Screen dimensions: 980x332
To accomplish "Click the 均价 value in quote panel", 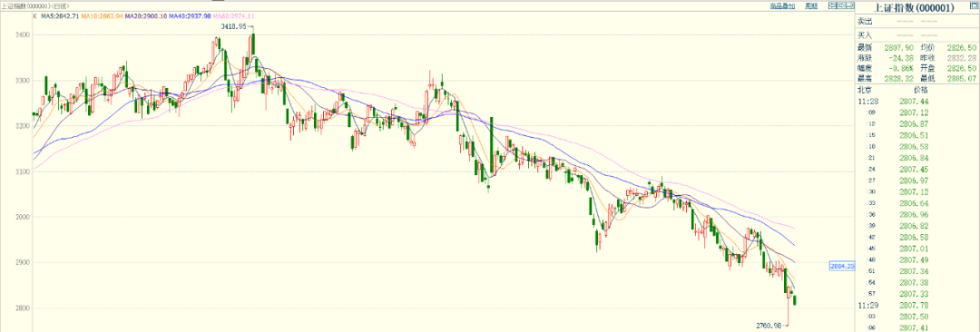I will tap(961, 47).
